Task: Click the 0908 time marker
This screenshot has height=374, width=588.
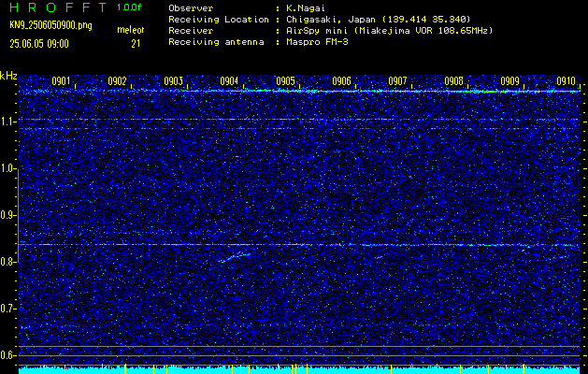Action: click(453, 81)
